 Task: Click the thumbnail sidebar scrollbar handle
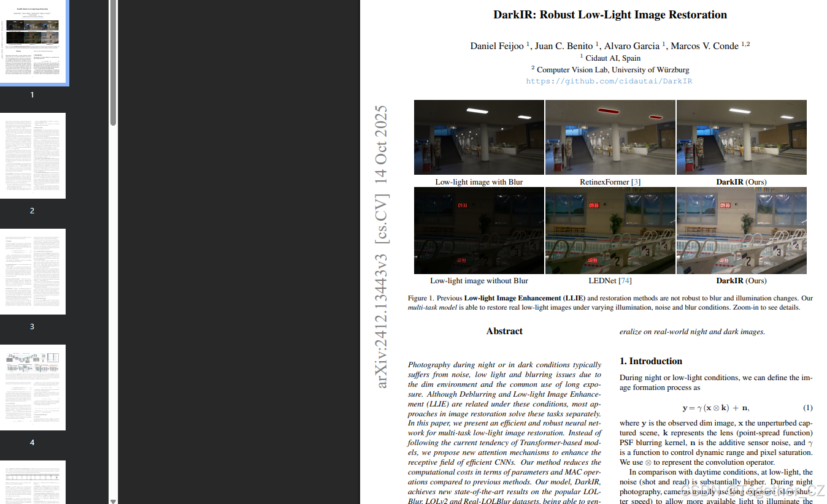click(x=113, y=63)
